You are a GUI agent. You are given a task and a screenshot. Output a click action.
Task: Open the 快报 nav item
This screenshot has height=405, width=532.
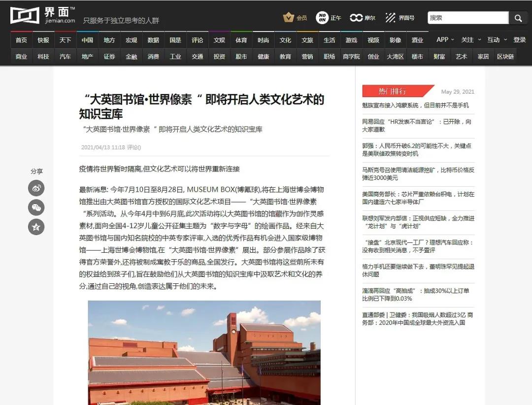43,40
